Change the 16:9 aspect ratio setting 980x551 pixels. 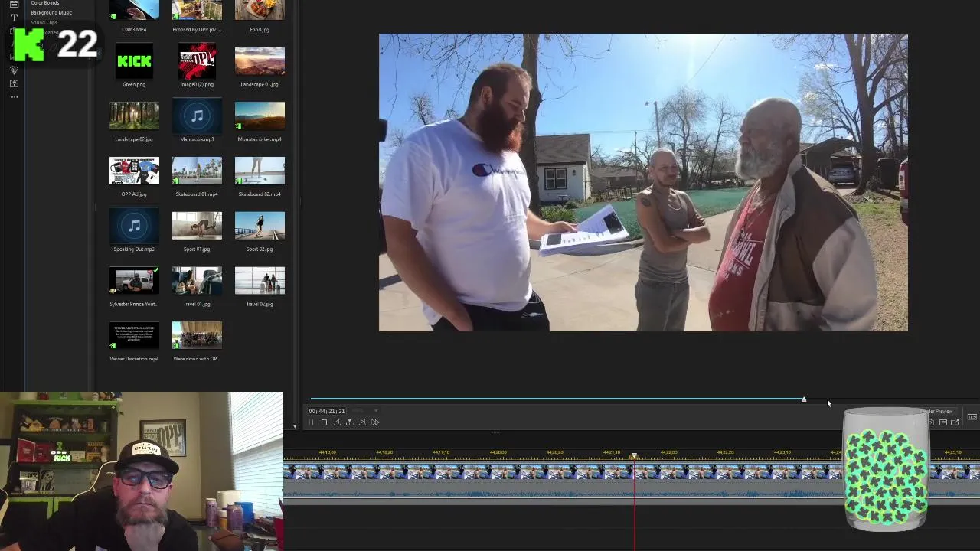972,417
